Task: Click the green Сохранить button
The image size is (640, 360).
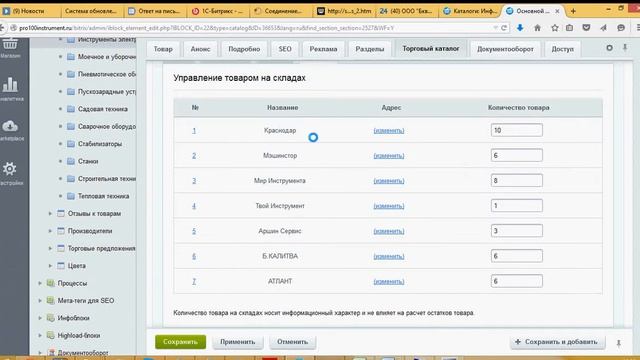Action: coord(180,342)
